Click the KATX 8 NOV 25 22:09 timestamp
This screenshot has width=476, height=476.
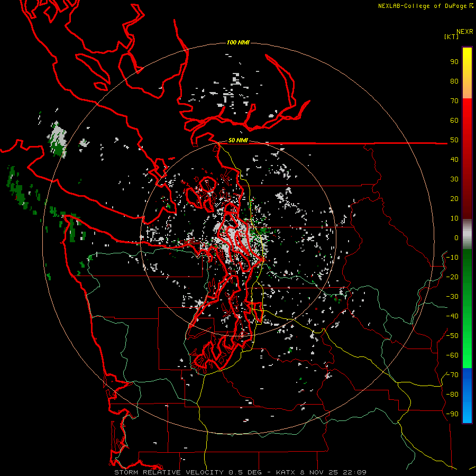pyautogui.click(x=321, y=472)
